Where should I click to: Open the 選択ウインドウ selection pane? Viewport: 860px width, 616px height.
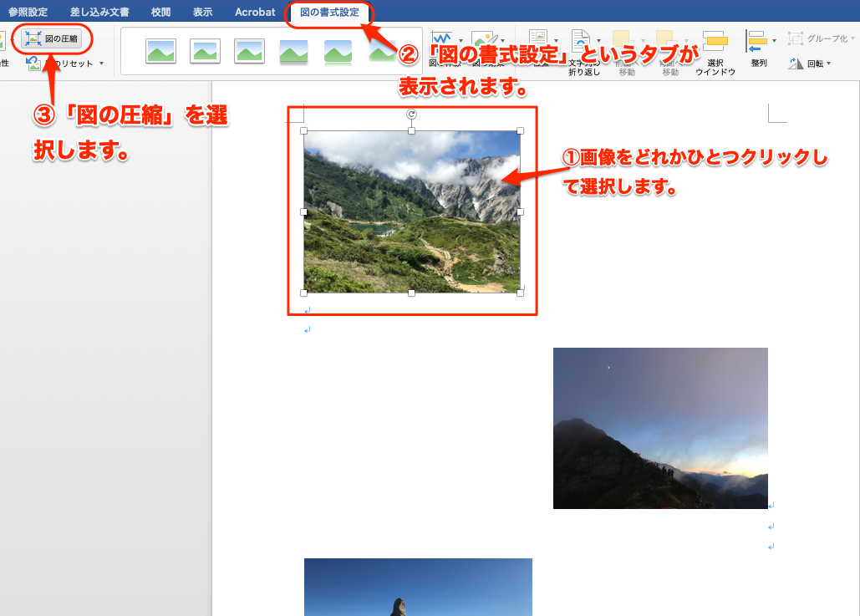tap(715, 53)
